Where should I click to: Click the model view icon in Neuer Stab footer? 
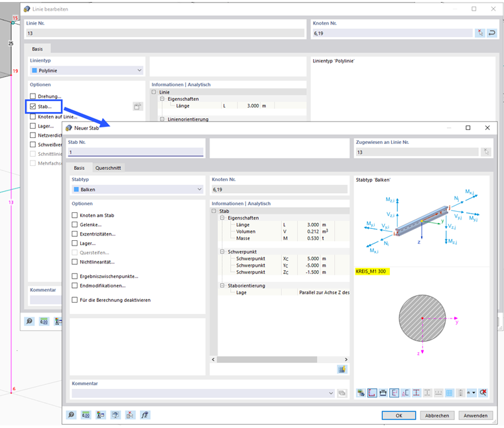tap(115, 415)
